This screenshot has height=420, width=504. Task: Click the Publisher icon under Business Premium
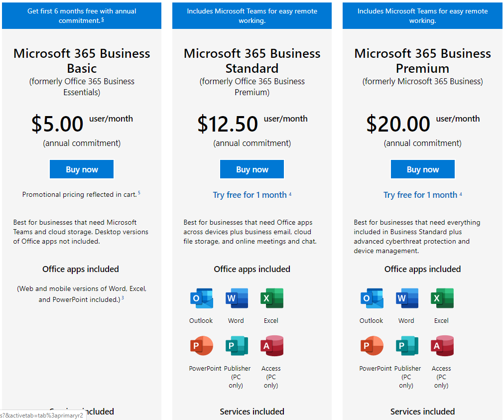(x=407, y=346)
